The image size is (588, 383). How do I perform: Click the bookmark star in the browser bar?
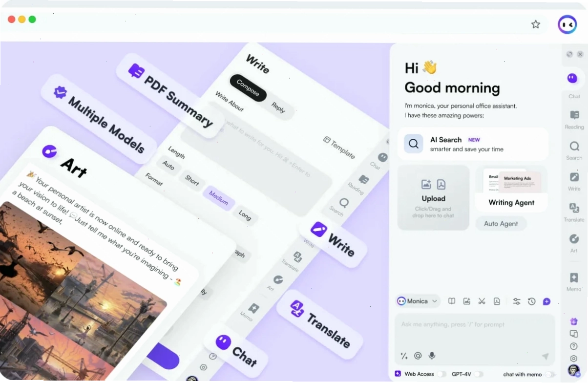coord(536,24)
